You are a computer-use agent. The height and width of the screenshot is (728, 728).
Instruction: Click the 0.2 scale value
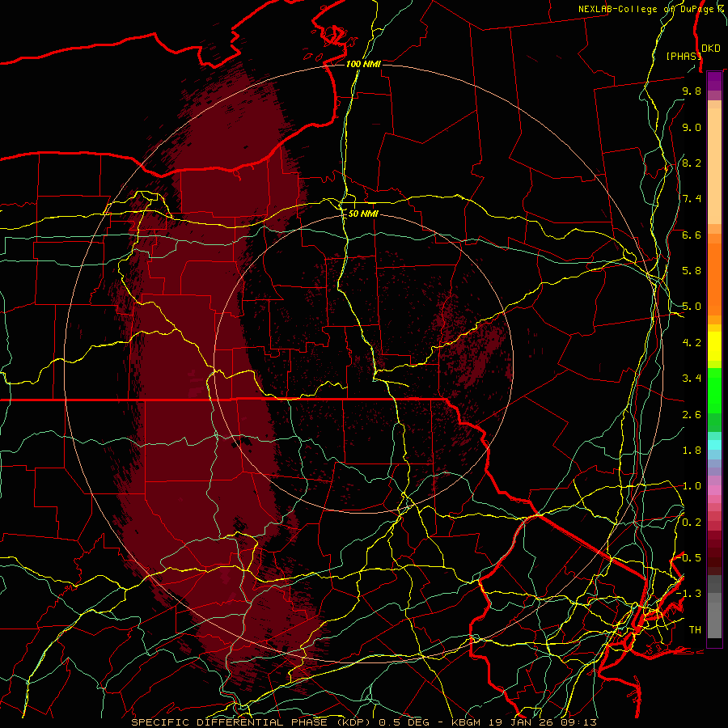(x=692, y=523)
